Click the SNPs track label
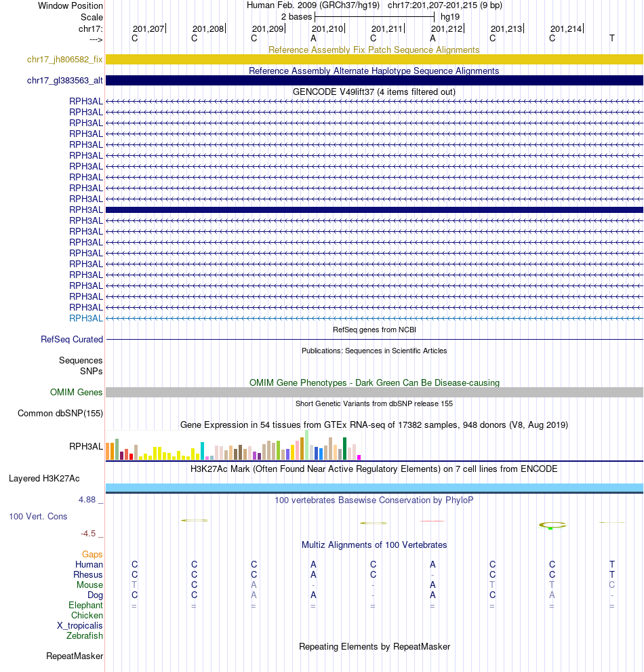Viewport: 644px width, 672px height. (91, 371)
